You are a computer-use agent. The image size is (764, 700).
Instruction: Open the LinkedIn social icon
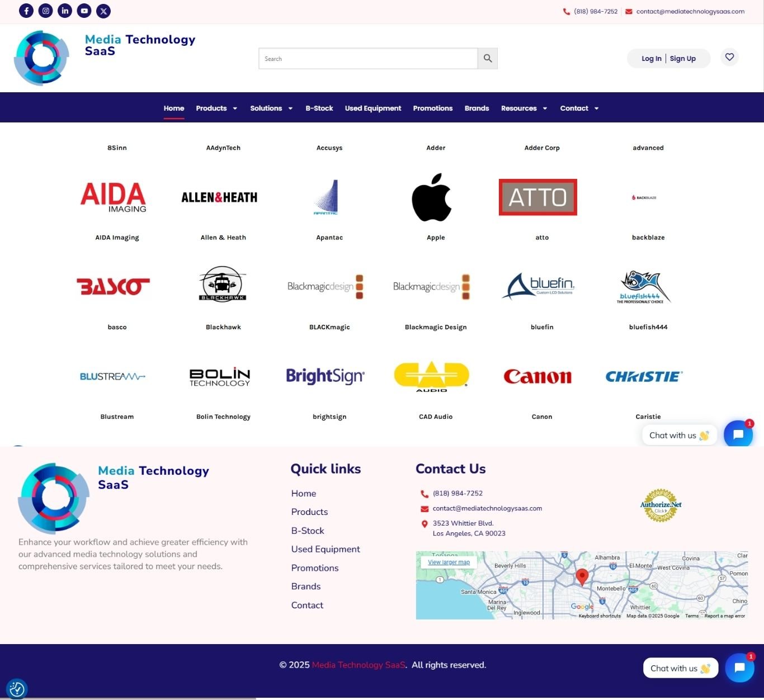[x=65, y=11]
